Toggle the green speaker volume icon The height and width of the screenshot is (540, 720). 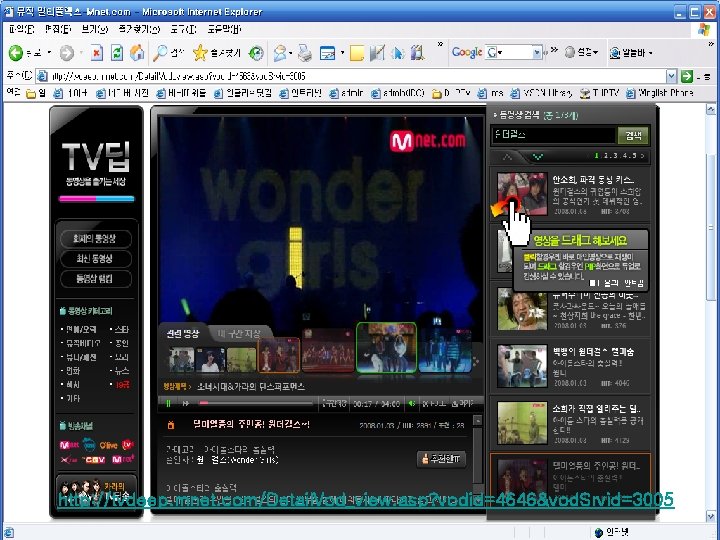coord(412,403)
